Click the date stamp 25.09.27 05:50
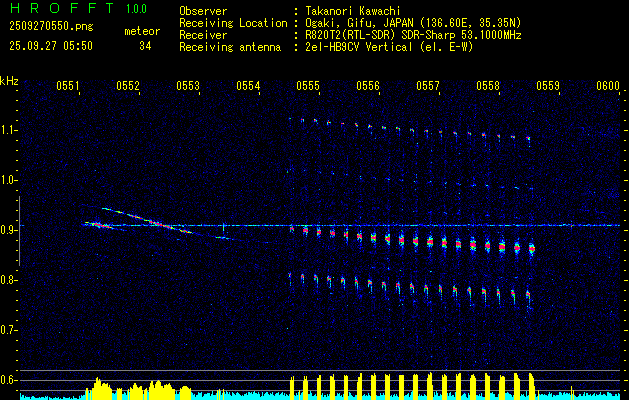Viewport: 629px width, 400px height. [50, 46]
